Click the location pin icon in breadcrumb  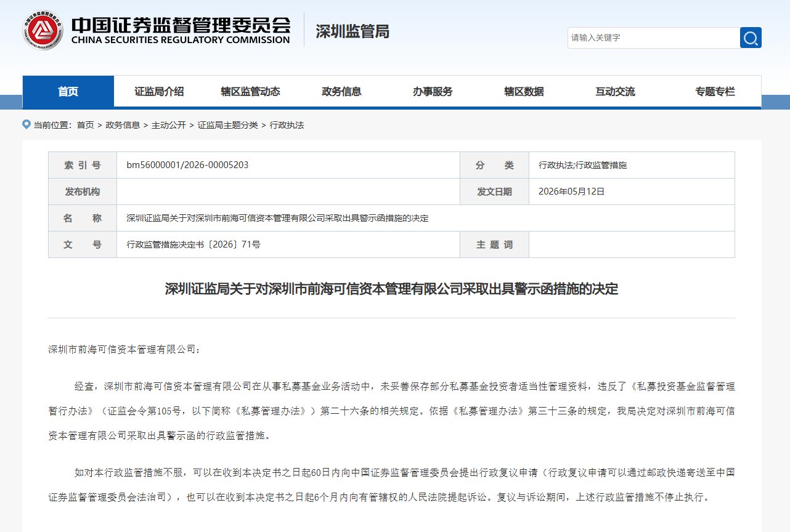coord(26,124)
